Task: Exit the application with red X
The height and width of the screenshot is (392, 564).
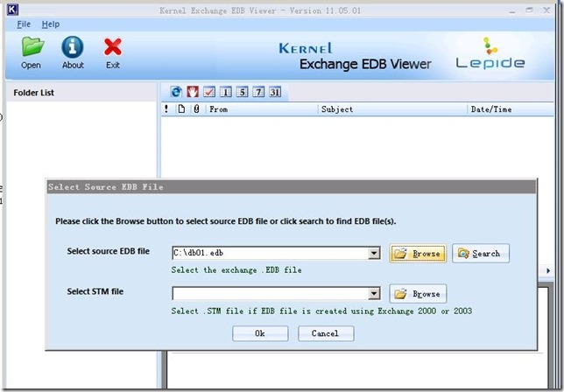Action: click(x=113, y=53)
